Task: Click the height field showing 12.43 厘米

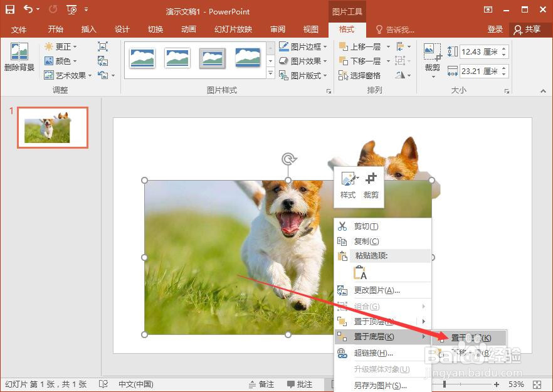Action: (480, 52)
